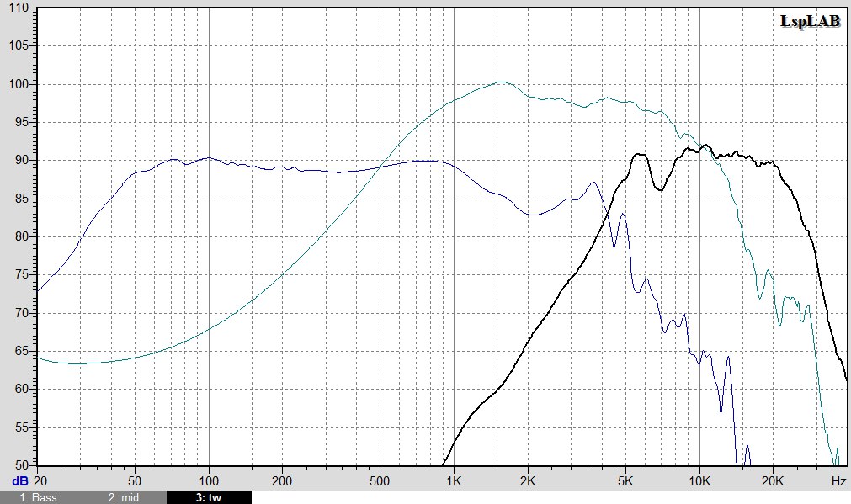Click the '85' dB axis label
This screenshot has height=504, width=851.
pyautogui.click(x=22, y=199)
